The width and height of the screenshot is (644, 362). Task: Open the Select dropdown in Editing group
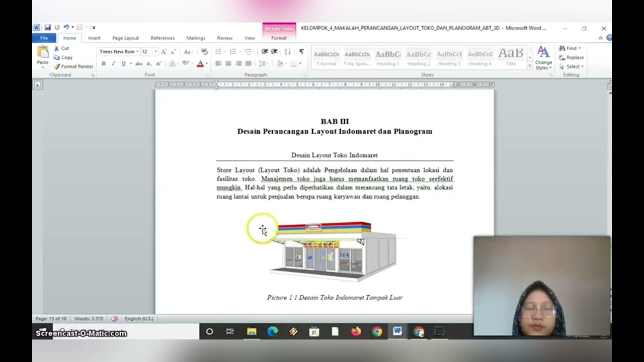pyautogui.click(x=571, y=66)
